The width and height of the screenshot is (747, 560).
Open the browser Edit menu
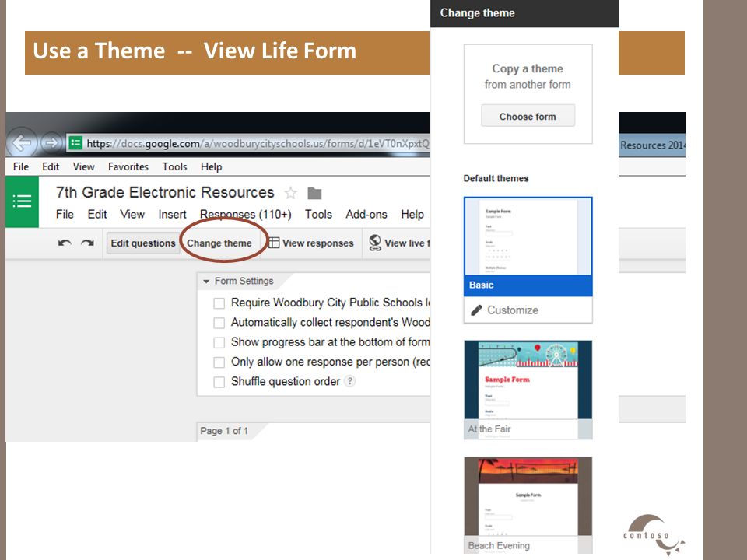51,166
